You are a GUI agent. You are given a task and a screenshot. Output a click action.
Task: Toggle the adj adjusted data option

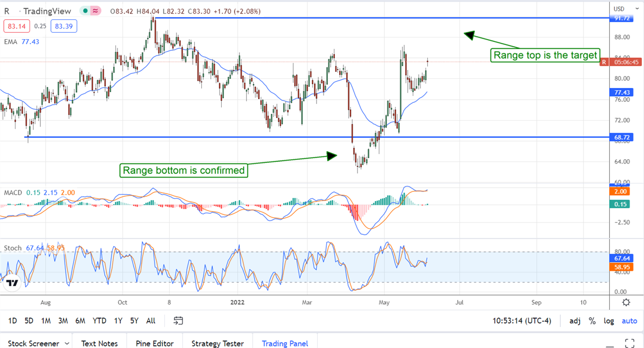click(575, 321)
